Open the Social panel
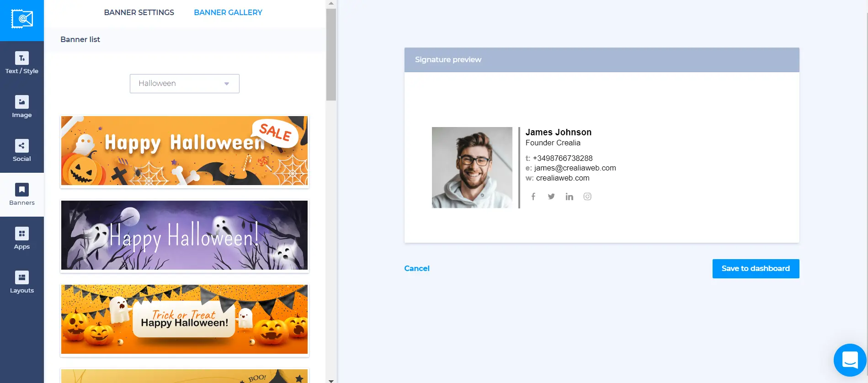 click(22, 151)
